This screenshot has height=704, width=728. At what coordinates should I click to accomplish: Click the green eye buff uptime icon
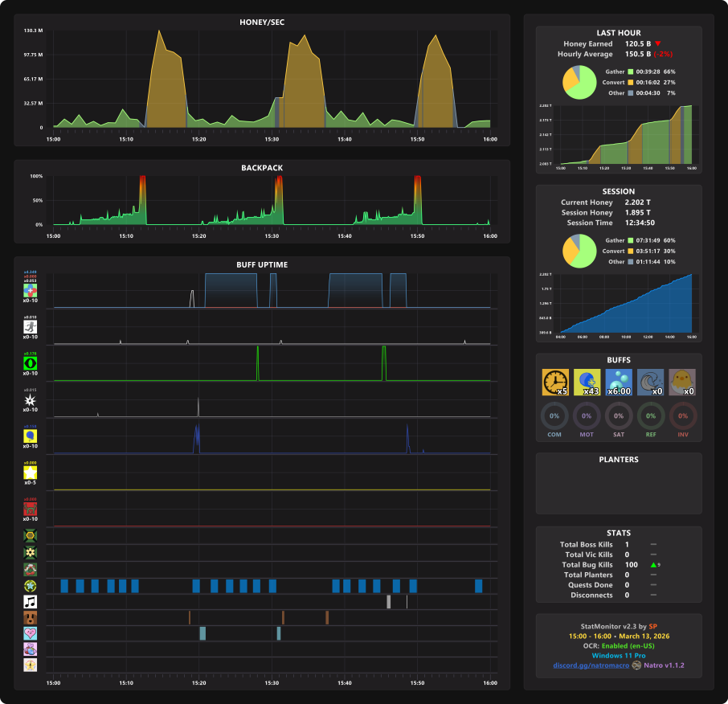(x=31, y=363)
